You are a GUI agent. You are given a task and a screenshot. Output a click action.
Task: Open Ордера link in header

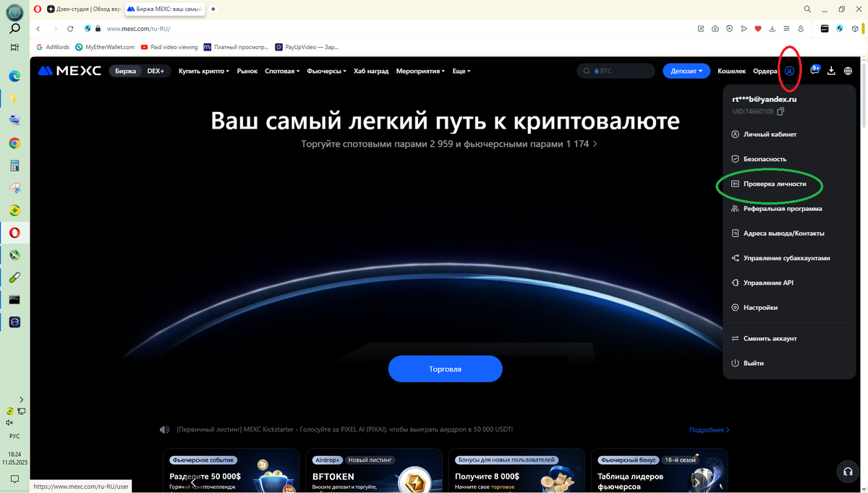[x=765, y=71]
